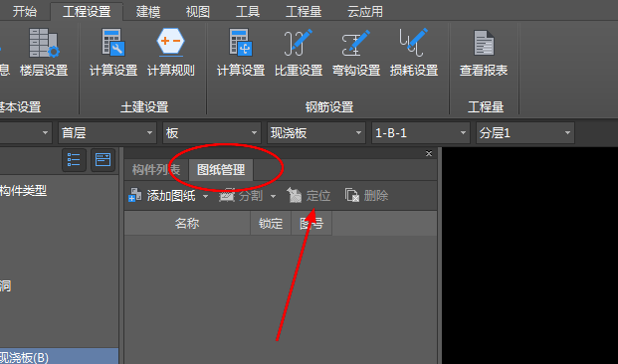Open 比重设置 rebar weight settings
This screenshot has width=618, height=364.
point(299,52)
